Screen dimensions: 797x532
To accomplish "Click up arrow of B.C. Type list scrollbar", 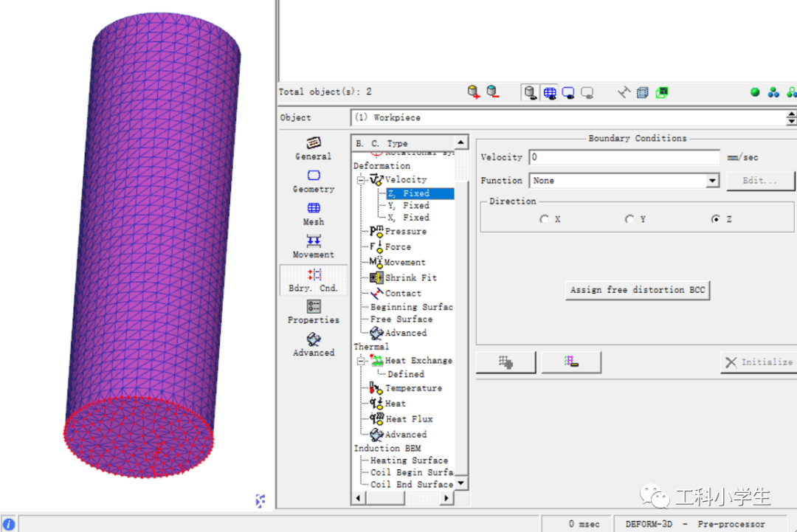I will pyautogui.click(x=461, y=142).
